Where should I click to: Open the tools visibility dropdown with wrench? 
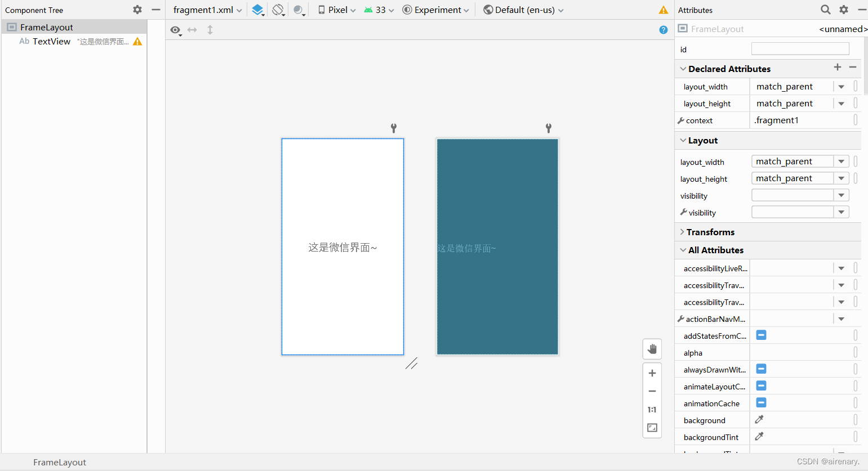pyautogui.click(x=800, y=212)
